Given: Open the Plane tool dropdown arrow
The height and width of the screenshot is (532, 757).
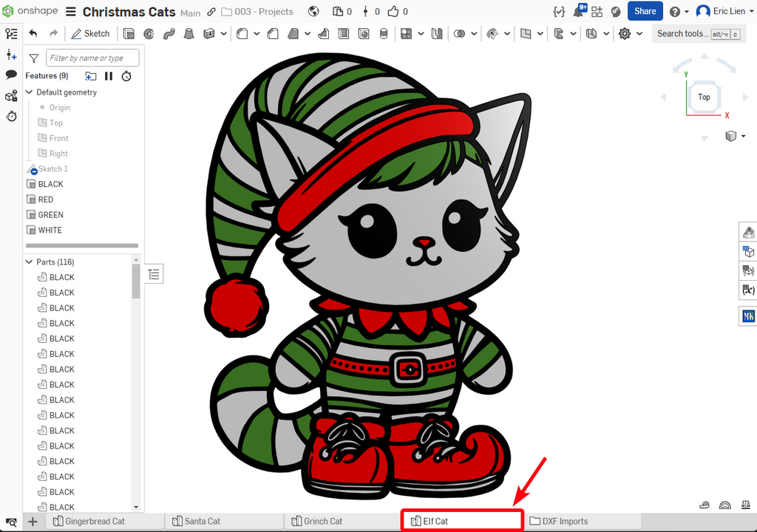Looking at the screenshot, I should tap(540, 34).
